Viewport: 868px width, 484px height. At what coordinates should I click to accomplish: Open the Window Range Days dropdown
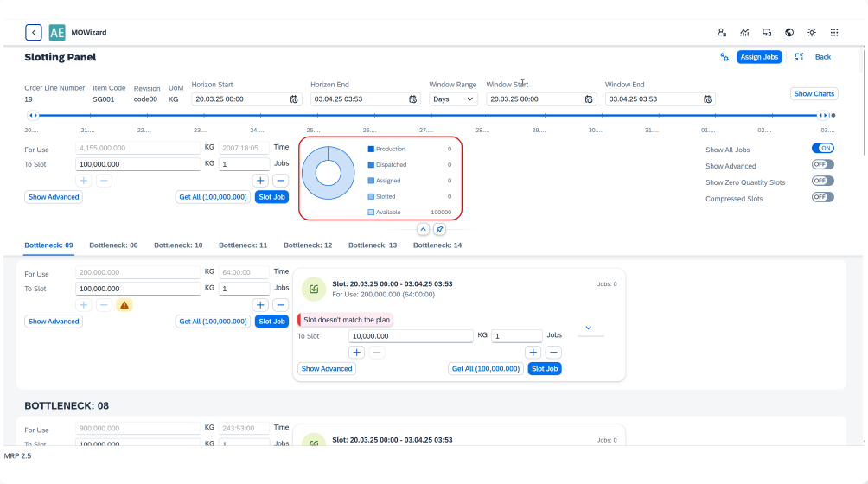tap(453, 99)
